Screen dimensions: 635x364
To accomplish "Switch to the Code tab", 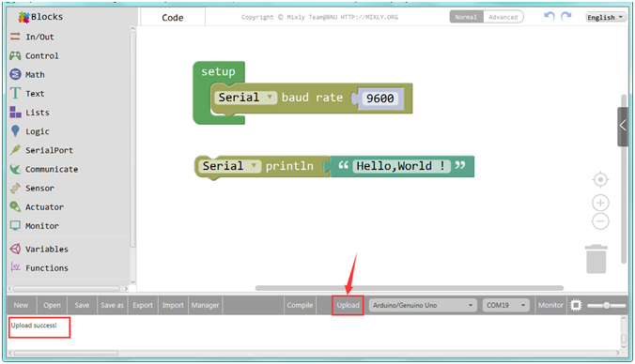I will pos(173,18).
